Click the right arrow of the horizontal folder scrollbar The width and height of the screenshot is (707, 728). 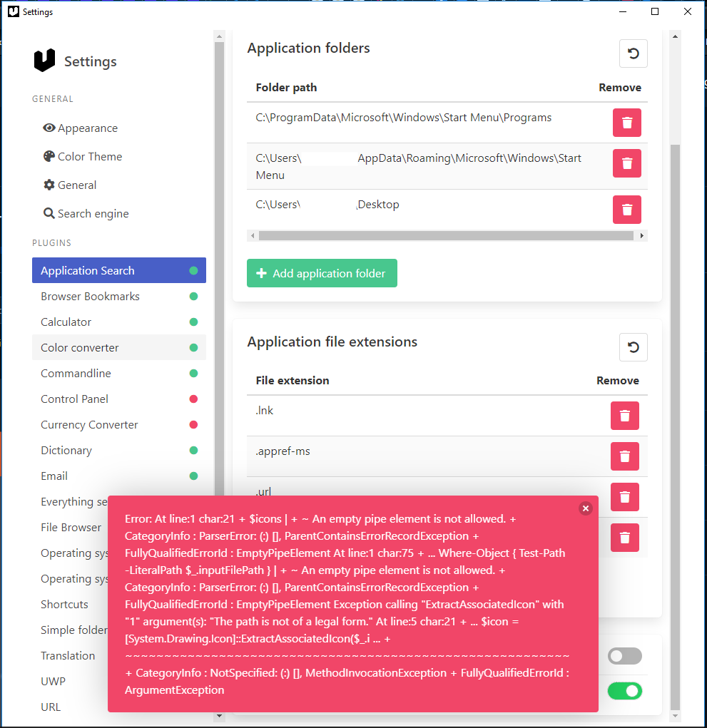tap(641, 235)
